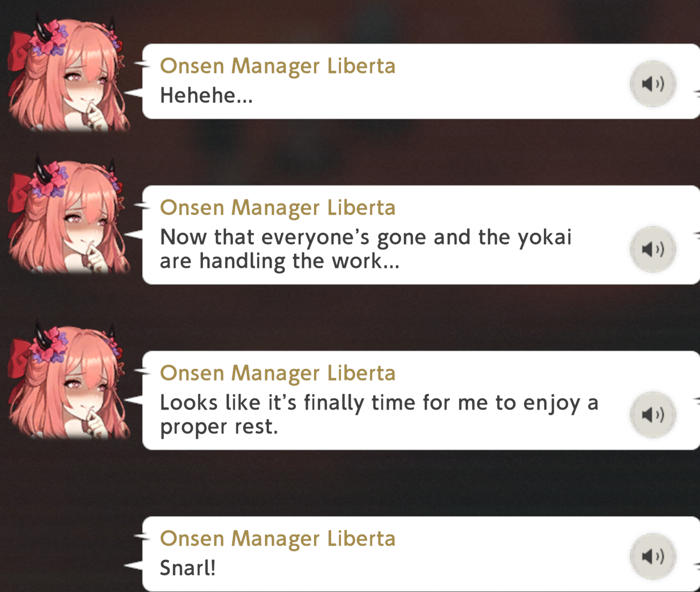Click speaker name above "Hehehe..."
The width and height of the screenshot is (700, 592).
278,66
